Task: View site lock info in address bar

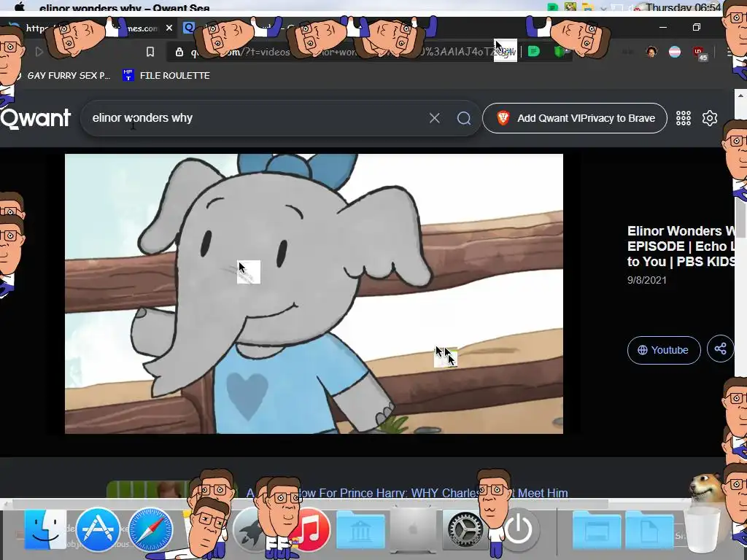Action: [x=179, y=52]
